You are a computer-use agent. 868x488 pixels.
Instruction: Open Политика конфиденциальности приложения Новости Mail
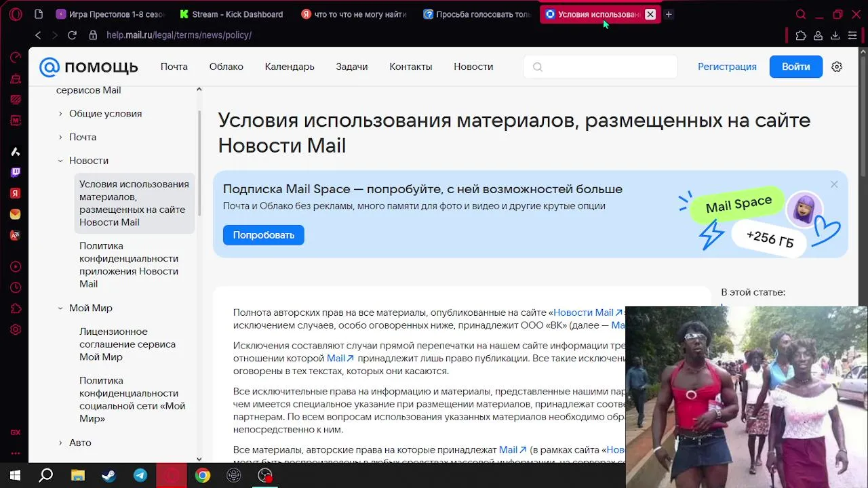tap(129, 265)
